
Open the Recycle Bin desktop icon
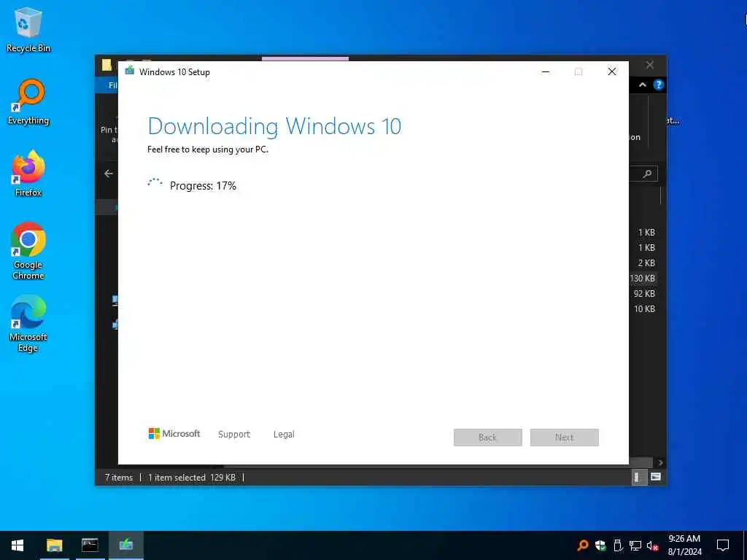tap(28, 29)
